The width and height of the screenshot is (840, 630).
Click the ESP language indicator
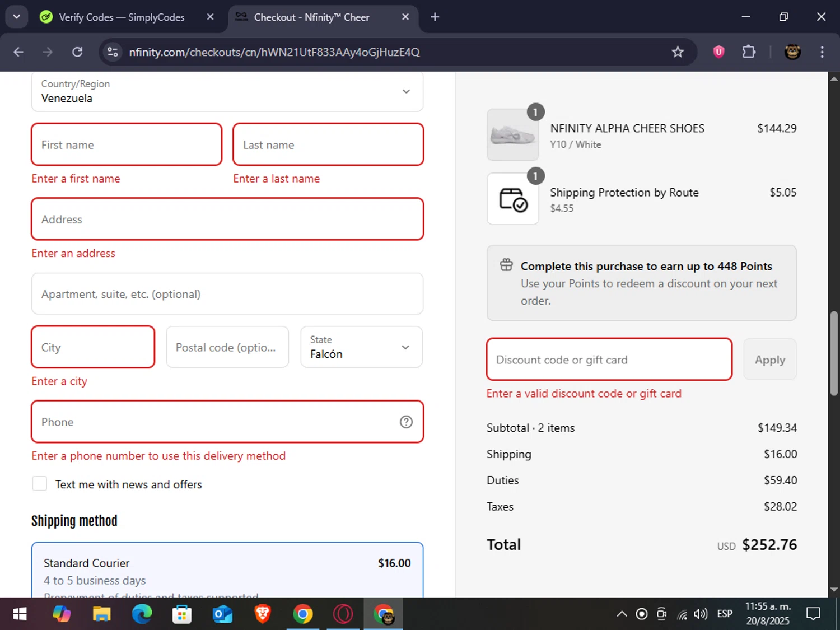725,614
